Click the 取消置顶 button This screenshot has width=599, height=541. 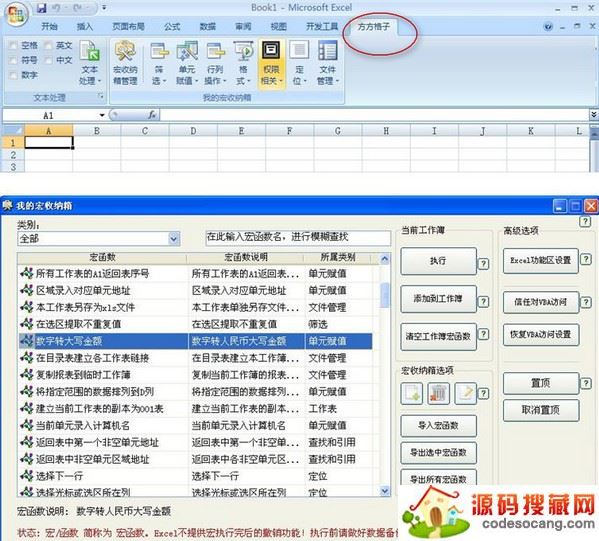tap(540, 410)
